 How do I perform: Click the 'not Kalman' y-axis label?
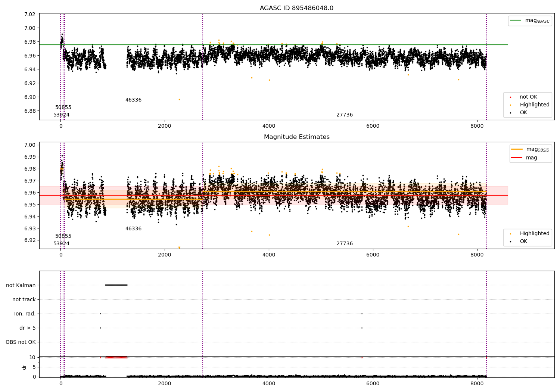[x=21, y=285]
